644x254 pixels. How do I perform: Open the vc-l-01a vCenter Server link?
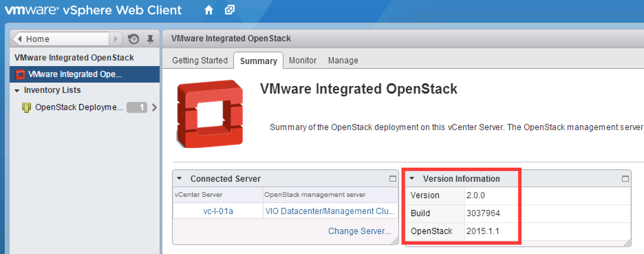tap(218, 211)
